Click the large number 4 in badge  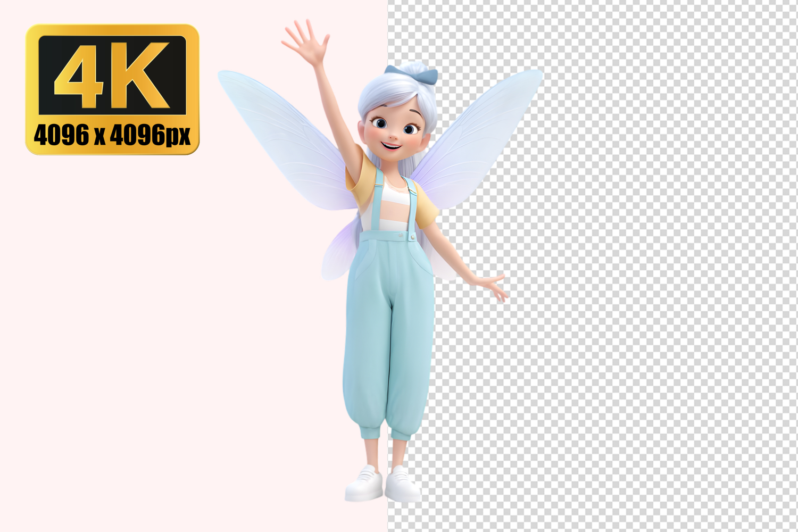click(x=79, y=76)
